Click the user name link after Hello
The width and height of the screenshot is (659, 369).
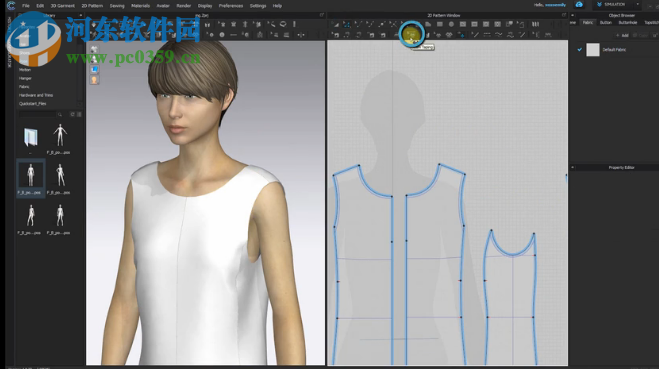[556, 5]
